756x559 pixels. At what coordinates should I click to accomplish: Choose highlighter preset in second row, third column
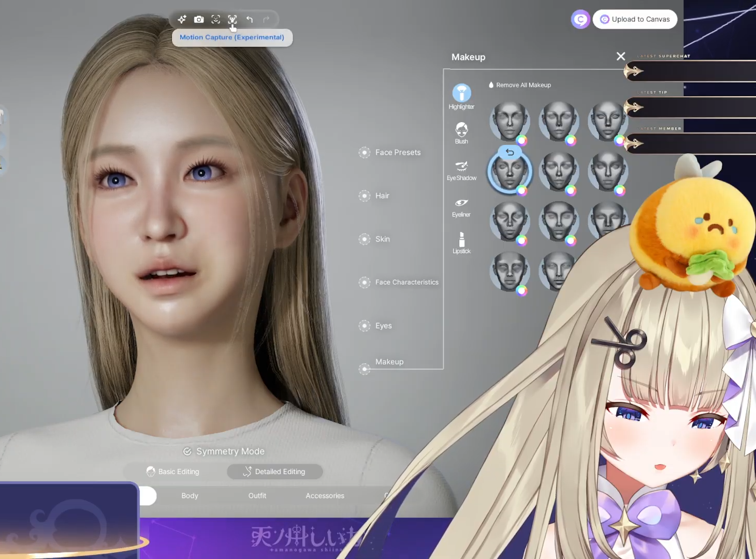[x=608, y=171]
